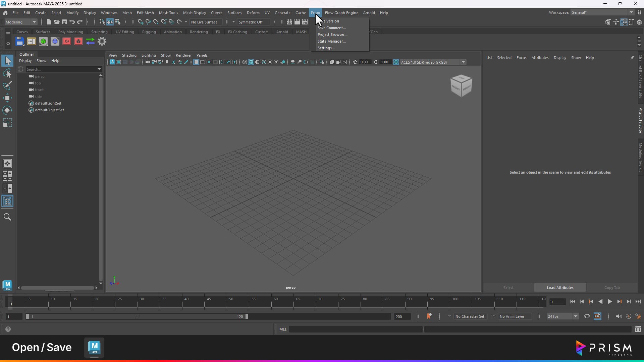The height and width of the screenshot is (362, 644).
Task: Toggle loop playback mode
Action: (587, 316)
